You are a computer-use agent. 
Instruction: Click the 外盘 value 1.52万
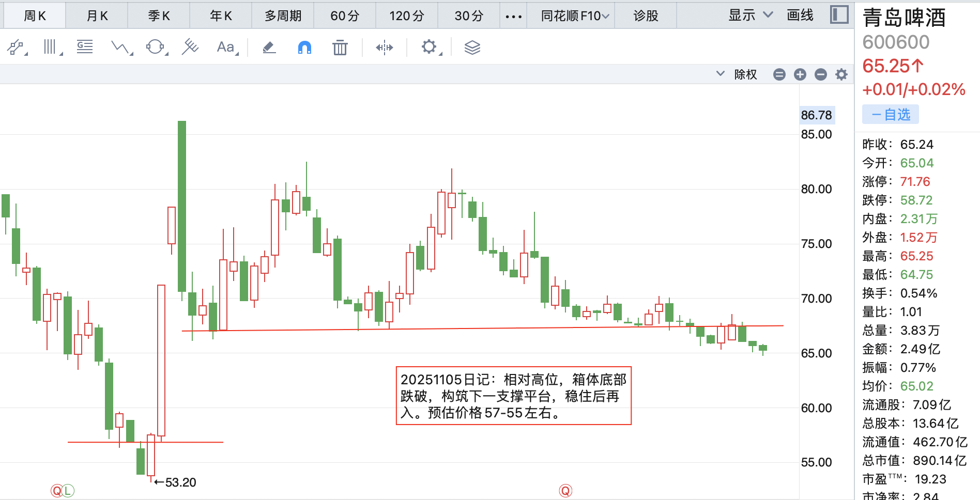coord(918,238)
